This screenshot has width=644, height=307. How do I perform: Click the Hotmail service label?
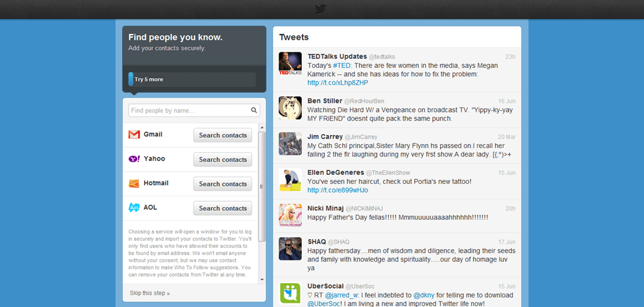click(x=156, y=183)
